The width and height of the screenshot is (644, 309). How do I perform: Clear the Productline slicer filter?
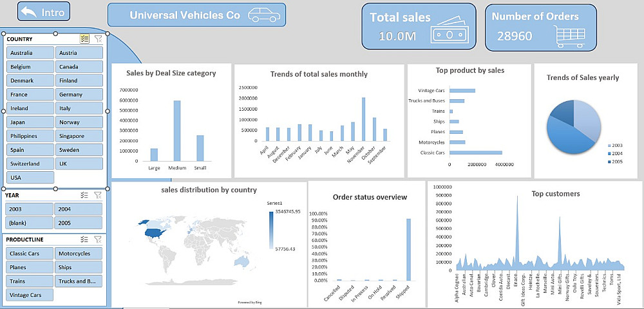(98, 239)
